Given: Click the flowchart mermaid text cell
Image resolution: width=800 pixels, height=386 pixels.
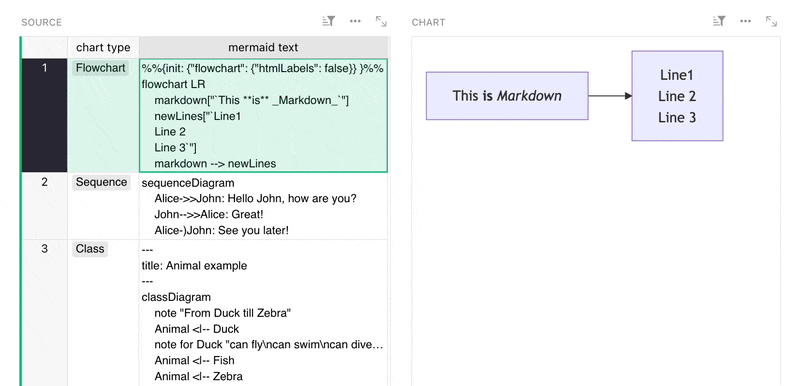Looking at the screenshot, I should 263,115.
